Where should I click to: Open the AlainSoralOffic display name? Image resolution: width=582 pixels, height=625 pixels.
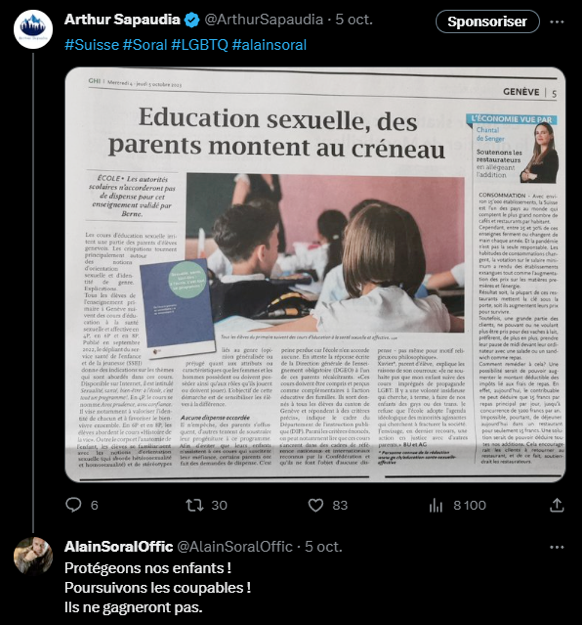(118, 546)
